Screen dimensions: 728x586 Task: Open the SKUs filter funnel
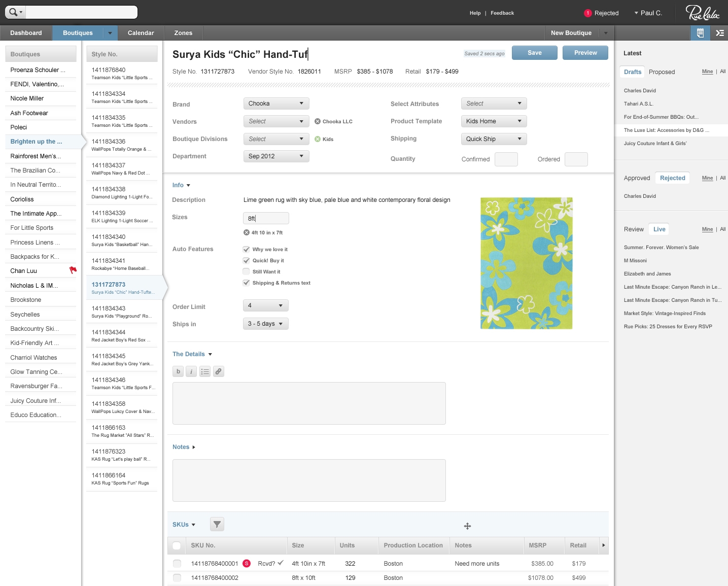[x=217, y=524]
